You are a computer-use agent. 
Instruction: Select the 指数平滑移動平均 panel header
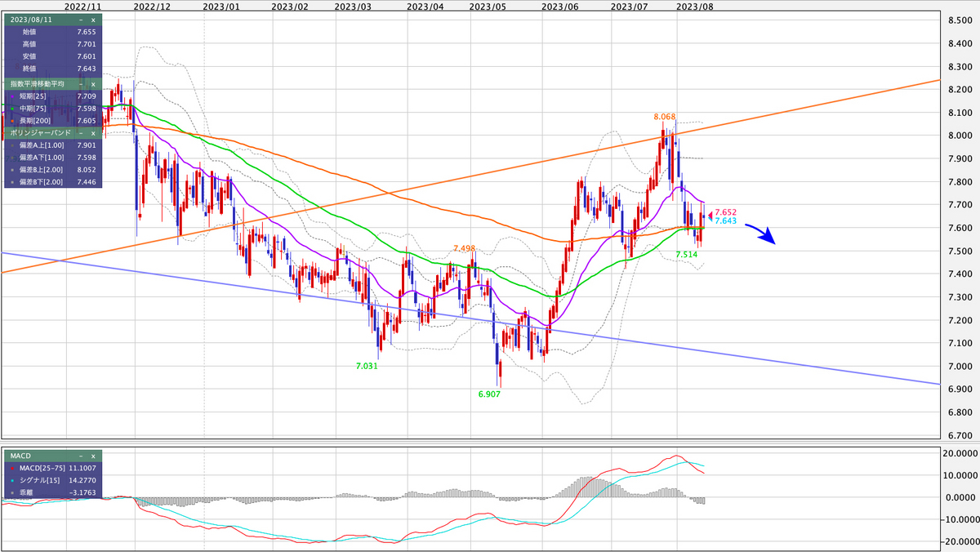37,84
